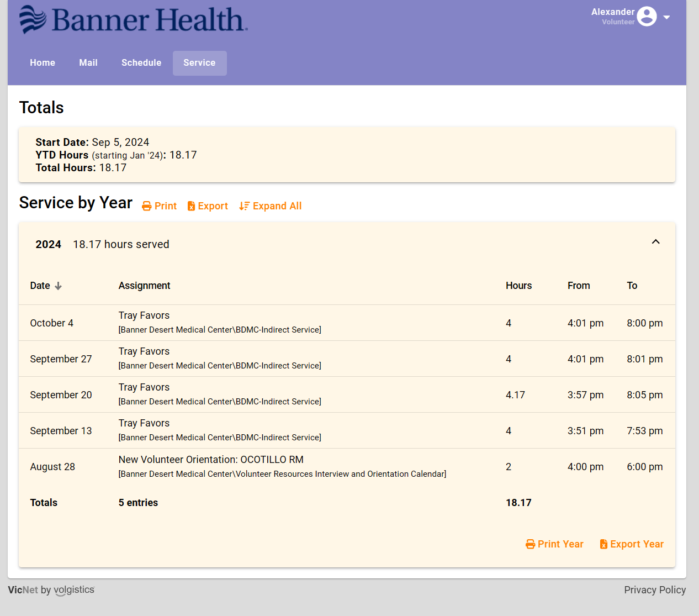Click Print Year
The image size is (699, 616).
click(554, 544)
